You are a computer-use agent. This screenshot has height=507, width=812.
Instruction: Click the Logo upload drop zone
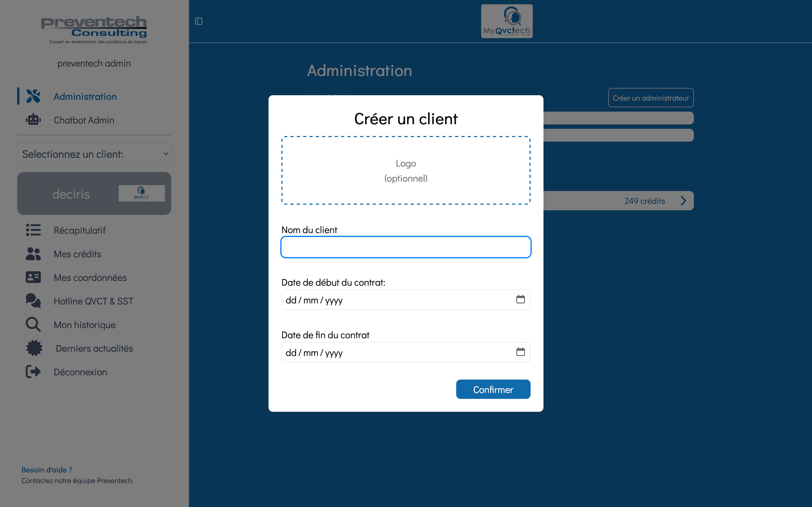tap(406, 170)
